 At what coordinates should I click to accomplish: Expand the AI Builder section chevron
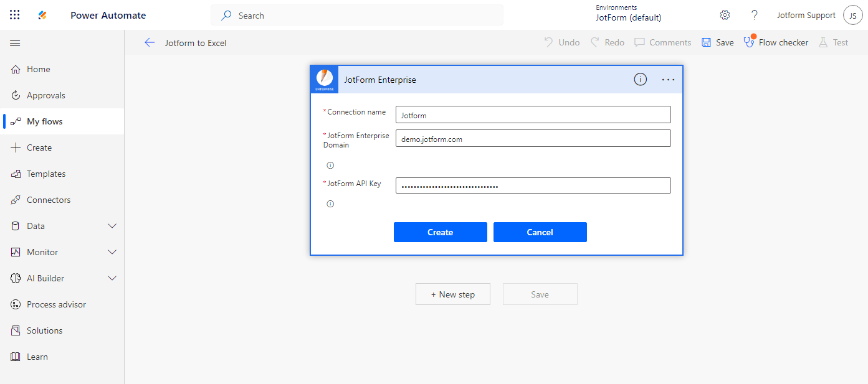click(x=112, y=278)
